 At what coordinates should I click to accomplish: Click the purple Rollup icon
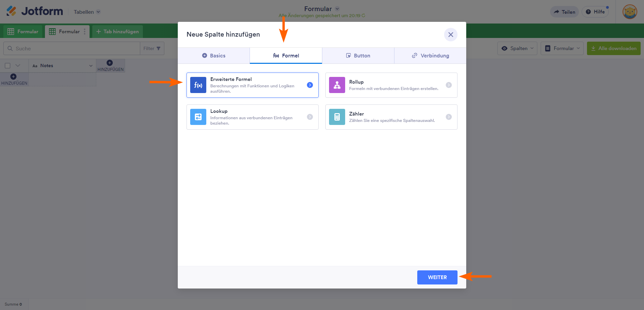(x=337, y=85)
